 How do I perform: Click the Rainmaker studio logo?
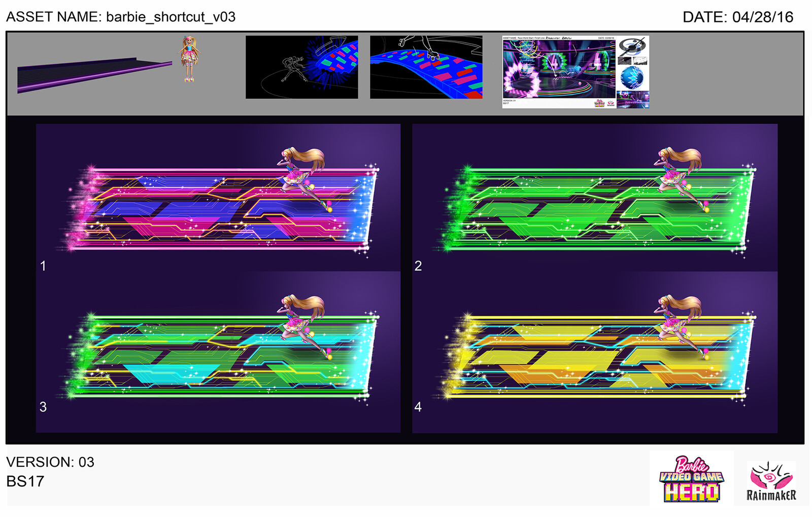click(771, 481)
